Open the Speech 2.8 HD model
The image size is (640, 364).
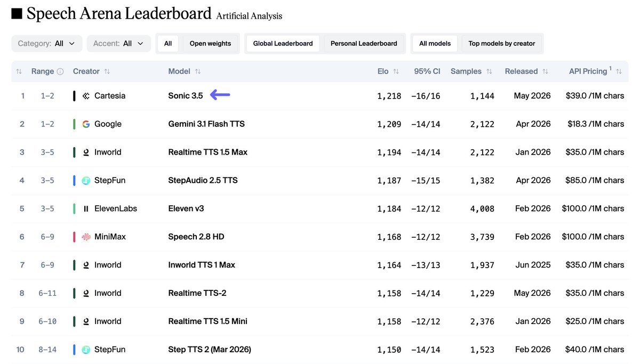(x=196, y=237)
